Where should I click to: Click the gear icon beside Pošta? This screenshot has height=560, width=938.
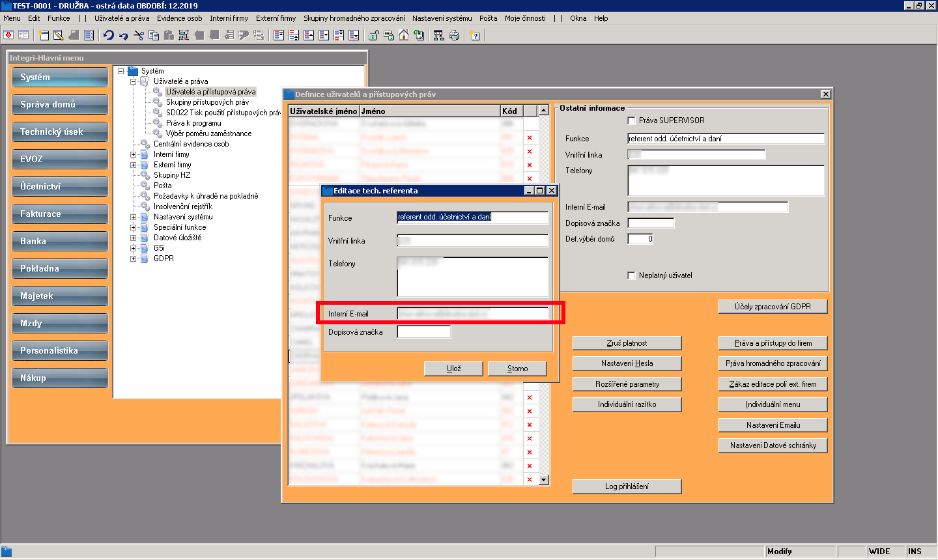pyautogui.click(x=145, y=186)
